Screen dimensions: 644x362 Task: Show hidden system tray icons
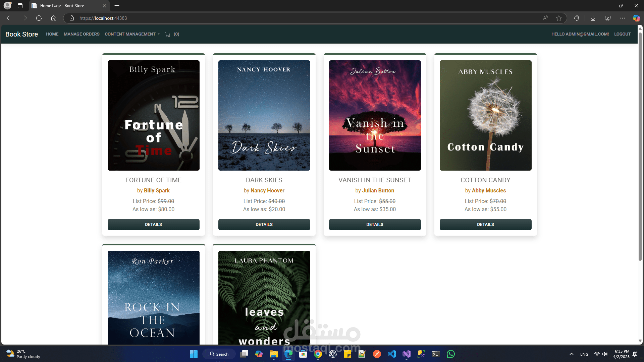pos(572,354)
